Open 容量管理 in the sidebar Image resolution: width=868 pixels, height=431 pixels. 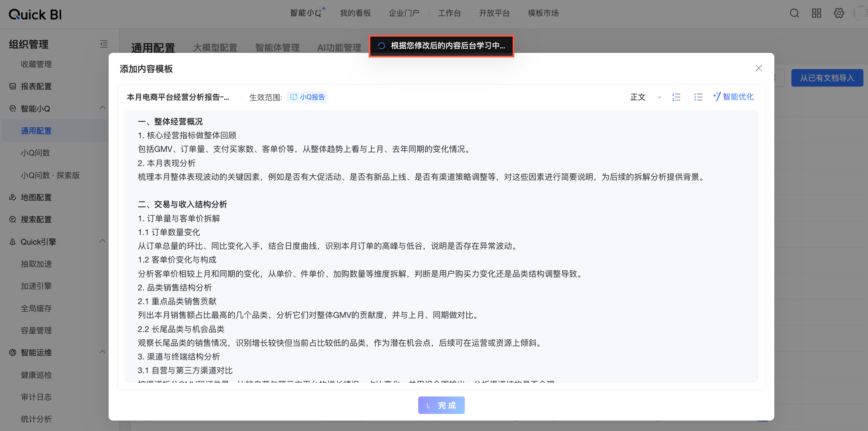click(36, 330)
